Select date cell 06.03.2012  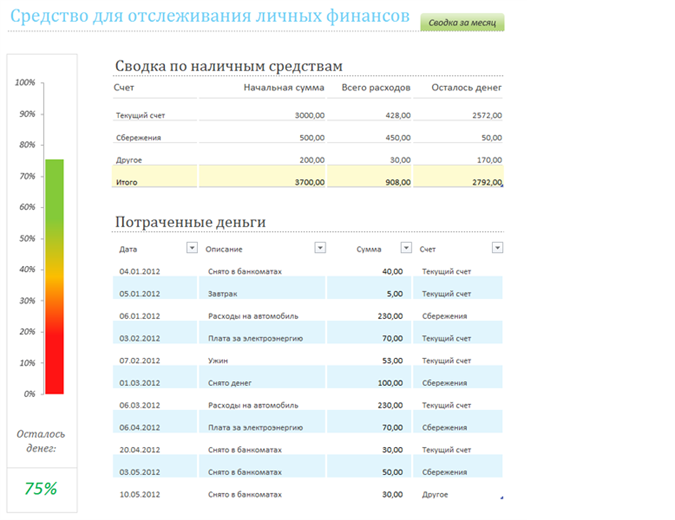139,405
